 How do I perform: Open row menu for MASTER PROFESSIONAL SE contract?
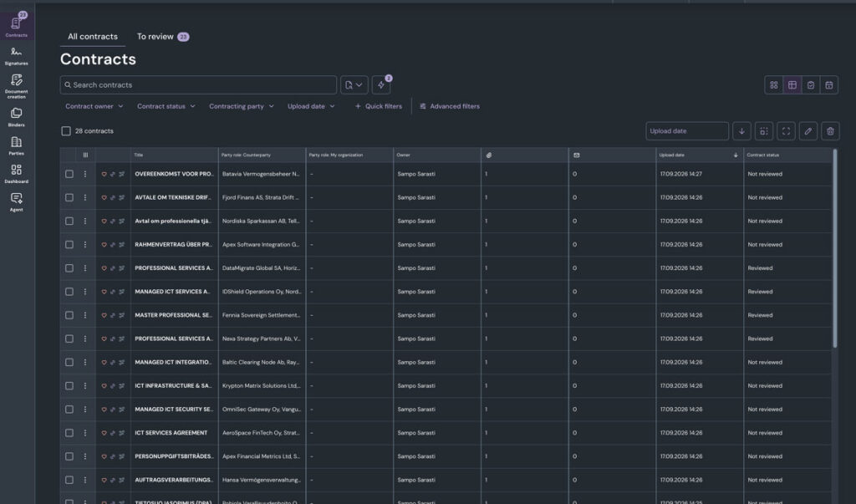[x=85, y=315]
